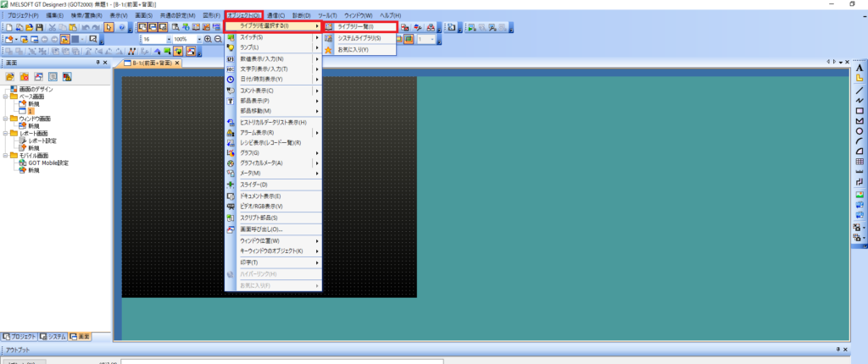This screenshot has height=364, width=868.
Task: Collapse the ベース画面 tree node
Action: [6, 97]
